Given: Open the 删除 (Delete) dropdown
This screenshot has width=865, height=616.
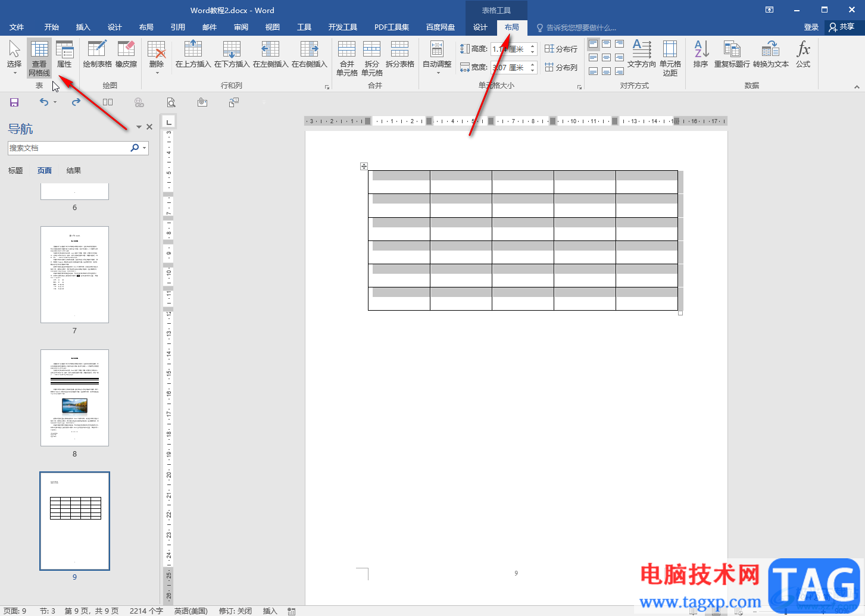Looking at the screenshot, I should pyautogui.click(x=157, y=58).
